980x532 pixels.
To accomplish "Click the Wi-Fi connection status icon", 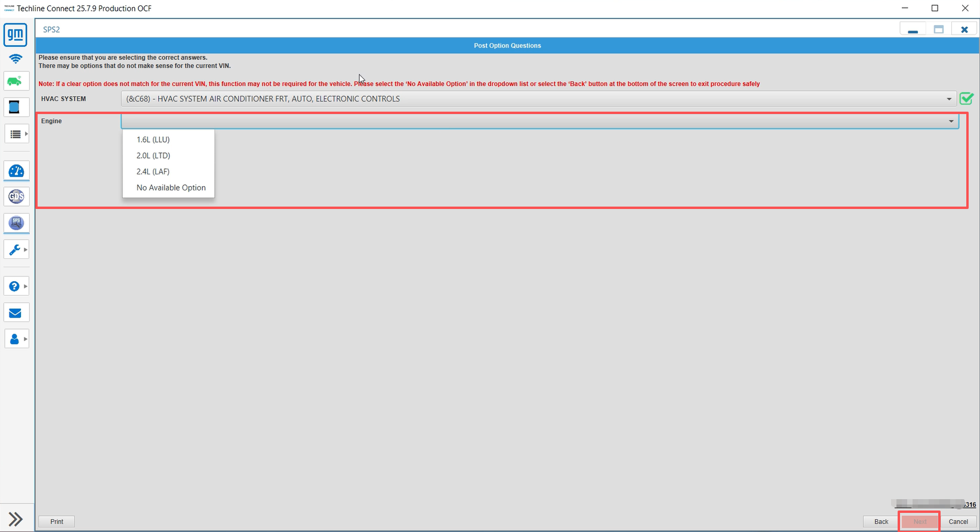I will point(16,59).
